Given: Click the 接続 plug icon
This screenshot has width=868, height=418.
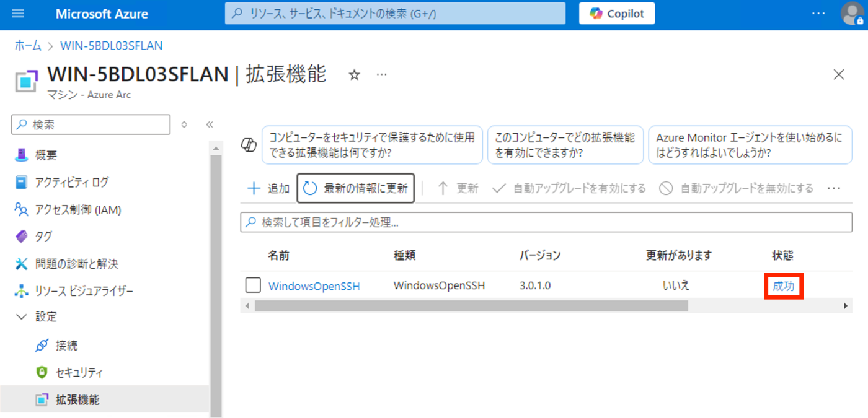Looking at the screenshot, I should (x=42, y=346).
